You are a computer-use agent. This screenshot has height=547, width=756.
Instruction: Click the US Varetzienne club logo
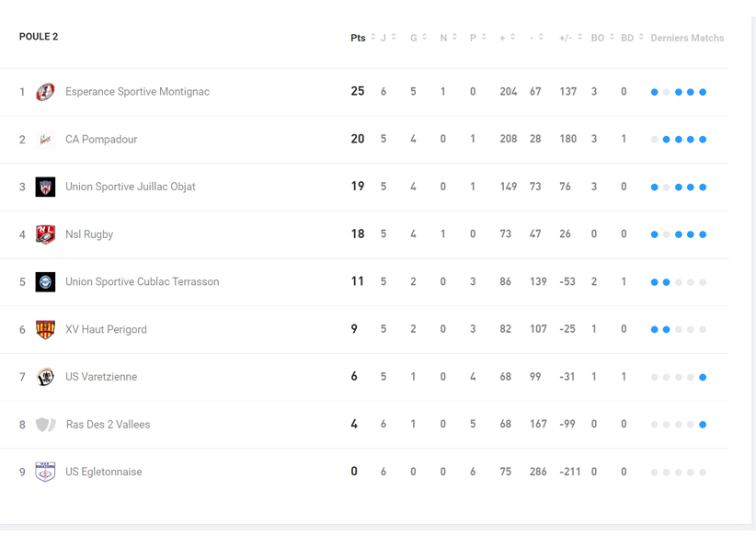tap(45, 377)
